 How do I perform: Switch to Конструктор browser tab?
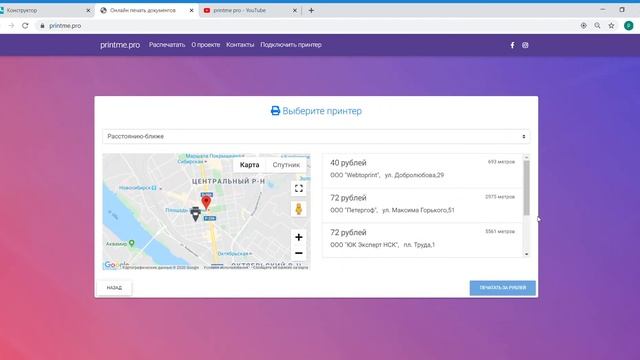point(45,11)
